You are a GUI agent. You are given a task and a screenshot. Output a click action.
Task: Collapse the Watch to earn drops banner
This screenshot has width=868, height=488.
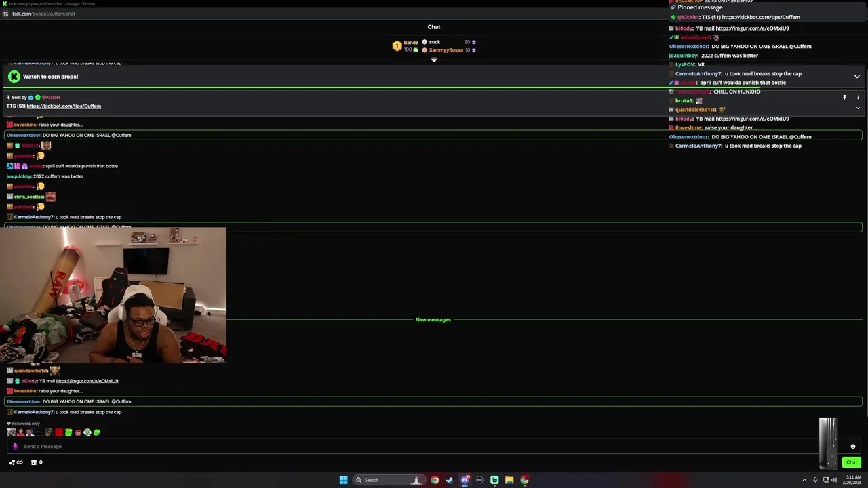856,77
